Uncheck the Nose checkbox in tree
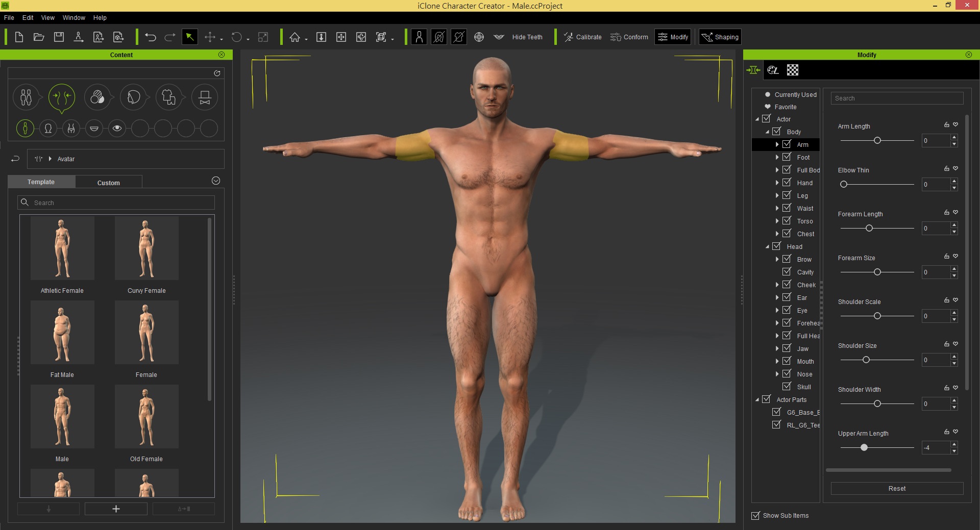 pos(787,374)
